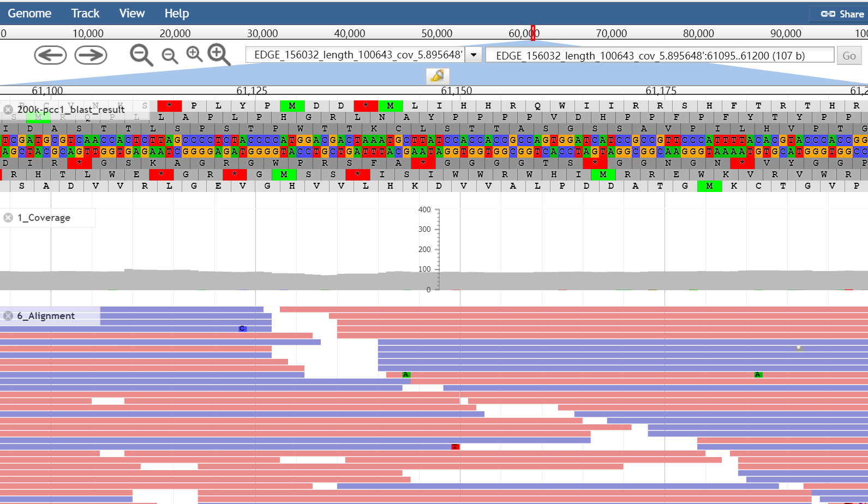Click the Go button

pos(849,56)
